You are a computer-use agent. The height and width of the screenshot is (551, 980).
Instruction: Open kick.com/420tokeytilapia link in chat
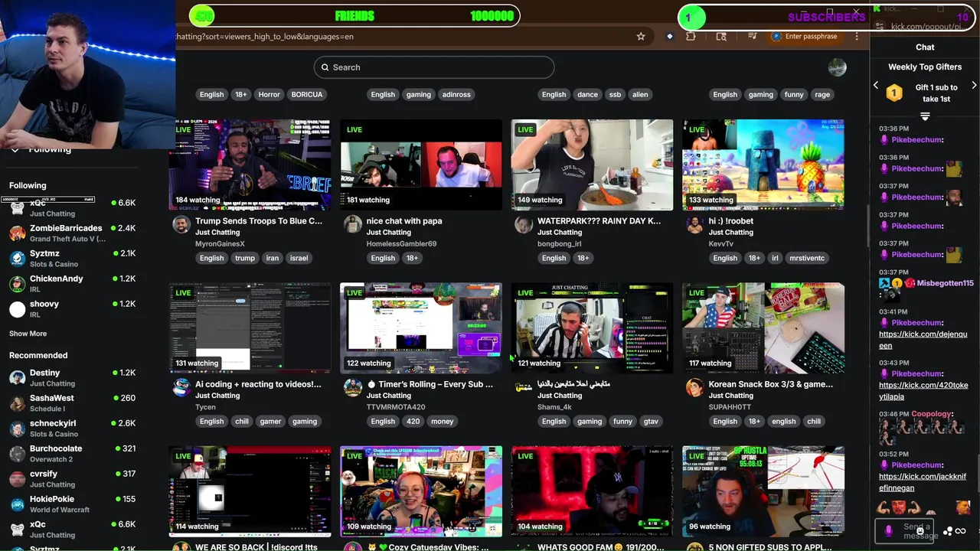click(923, 390)
